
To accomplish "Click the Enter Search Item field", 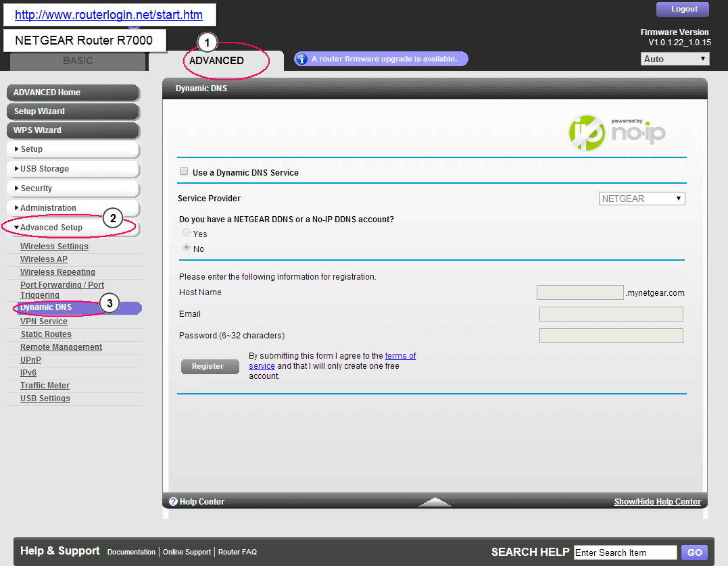I will [x=625, y=552].
